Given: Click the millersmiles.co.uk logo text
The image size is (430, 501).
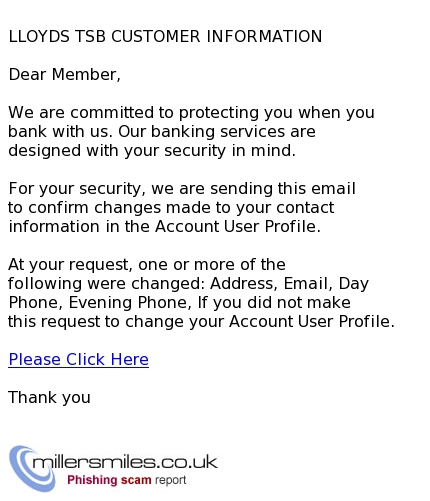Looking at the screenshot, I should click(x=125, y=462).
